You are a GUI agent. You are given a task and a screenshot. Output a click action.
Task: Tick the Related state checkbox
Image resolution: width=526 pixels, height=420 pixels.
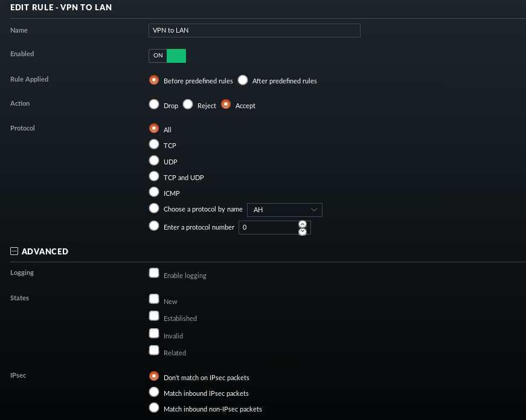click(154, 351)
